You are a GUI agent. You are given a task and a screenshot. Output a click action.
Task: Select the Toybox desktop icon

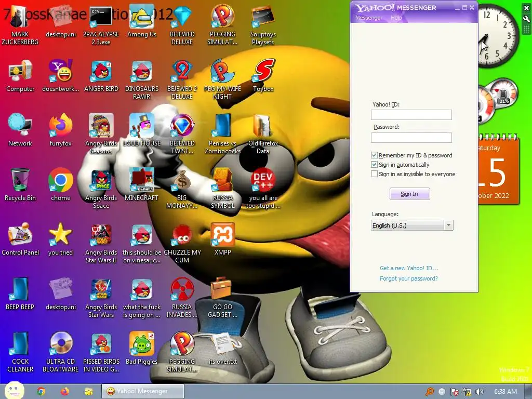coord(263,75)
